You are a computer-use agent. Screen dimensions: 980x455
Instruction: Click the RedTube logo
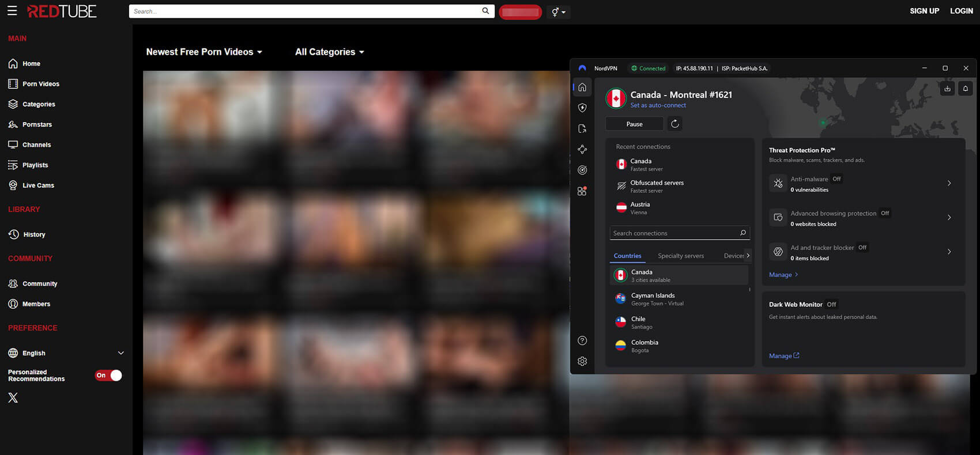[x=62, y=11]
